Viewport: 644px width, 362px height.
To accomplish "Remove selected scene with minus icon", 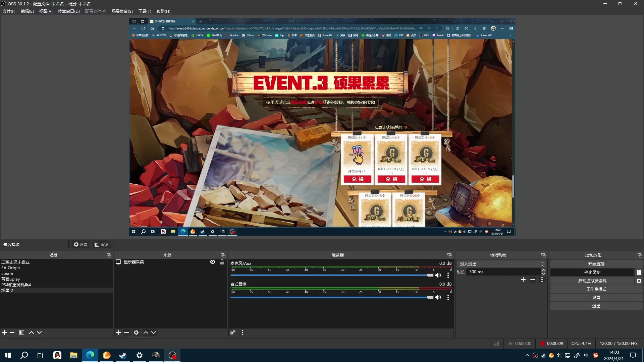I will [12, 333].
